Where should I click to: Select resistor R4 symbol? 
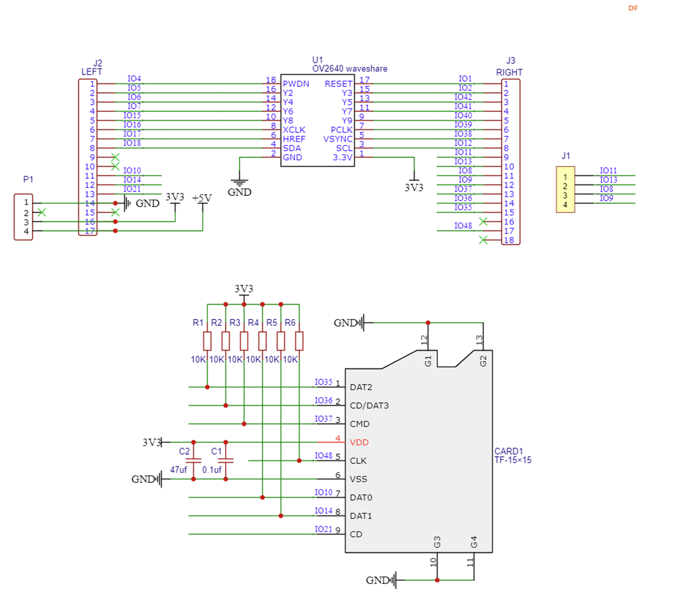[x=262, y=341]
